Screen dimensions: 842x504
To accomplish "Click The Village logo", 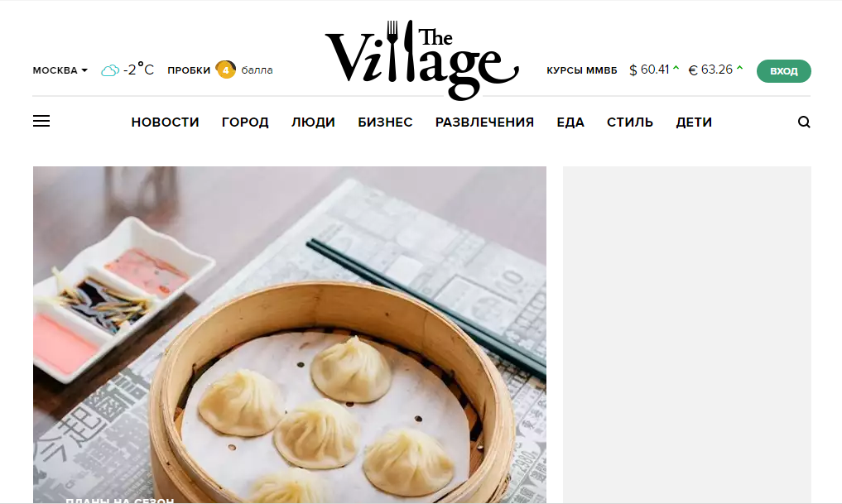I will [x=421, y=60].
